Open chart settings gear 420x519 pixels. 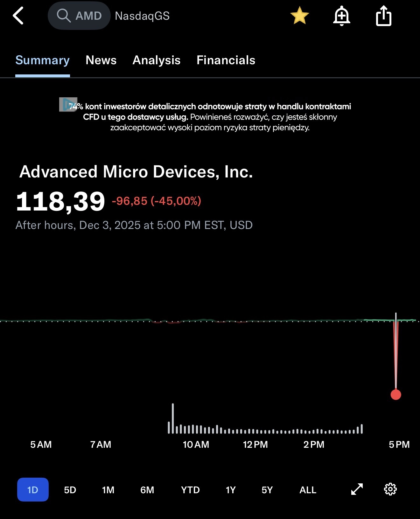point(390,489)
